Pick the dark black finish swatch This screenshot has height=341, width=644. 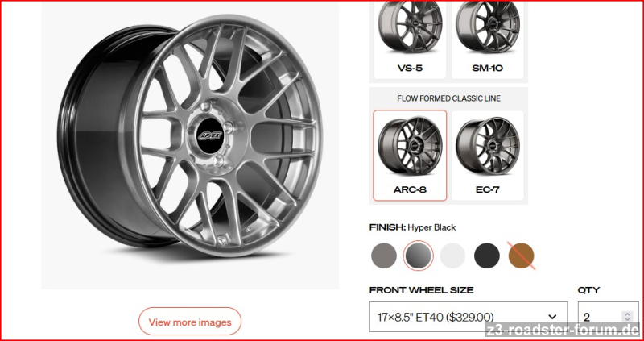click(x=487, y=256)
